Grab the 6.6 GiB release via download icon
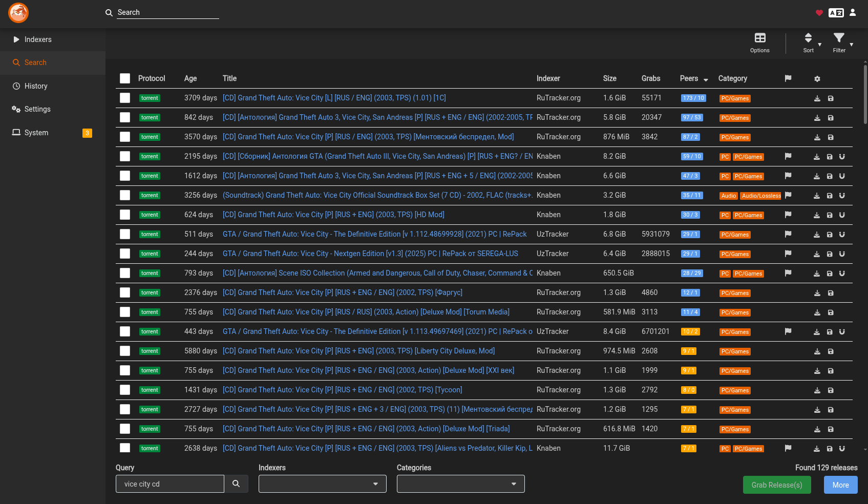The image size is (868, 504). (x=817, y=176)
